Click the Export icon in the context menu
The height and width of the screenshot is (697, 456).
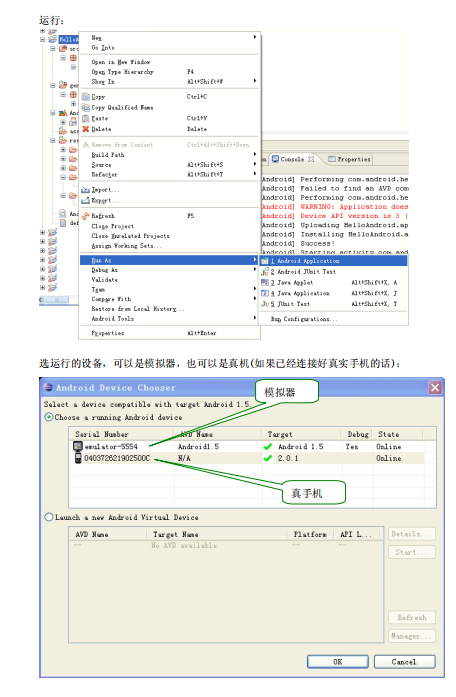(x=86, y=200)
